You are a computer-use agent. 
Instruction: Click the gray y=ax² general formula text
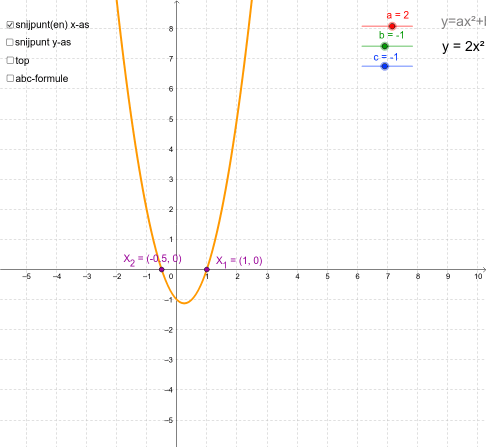pos(463,21)
